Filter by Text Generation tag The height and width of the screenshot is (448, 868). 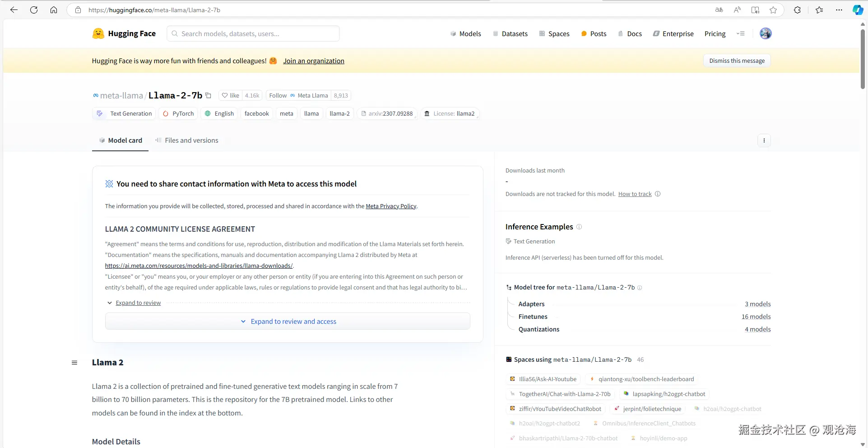pos(124,113)
